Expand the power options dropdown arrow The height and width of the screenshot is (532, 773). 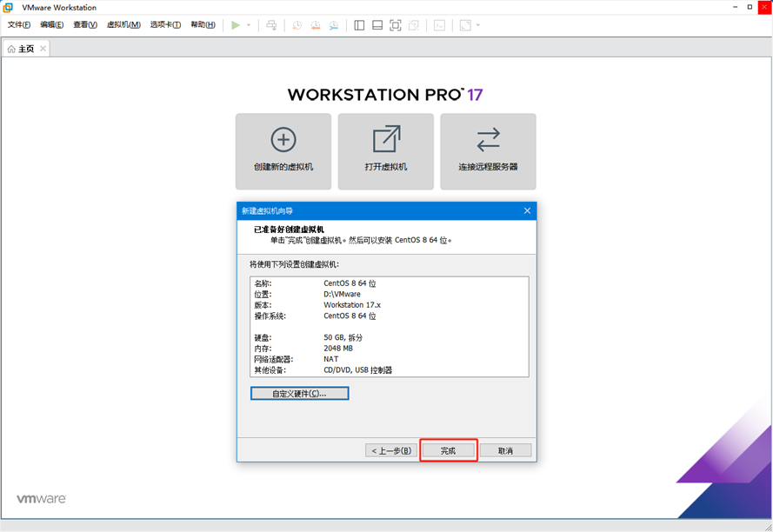[249, 25]
